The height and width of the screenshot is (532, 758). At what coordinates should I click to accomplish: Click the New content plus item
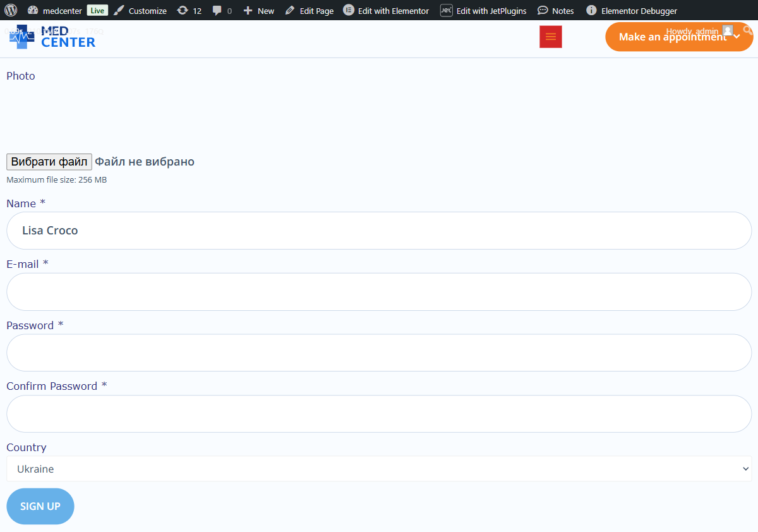click(259, 11)
